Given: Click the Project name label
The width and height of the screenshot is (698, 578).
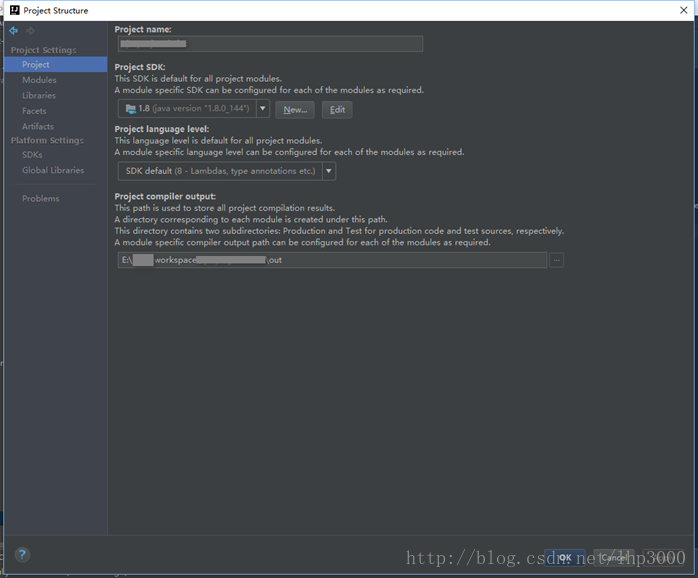Looking at the screenshot, I should coord(143,29).
